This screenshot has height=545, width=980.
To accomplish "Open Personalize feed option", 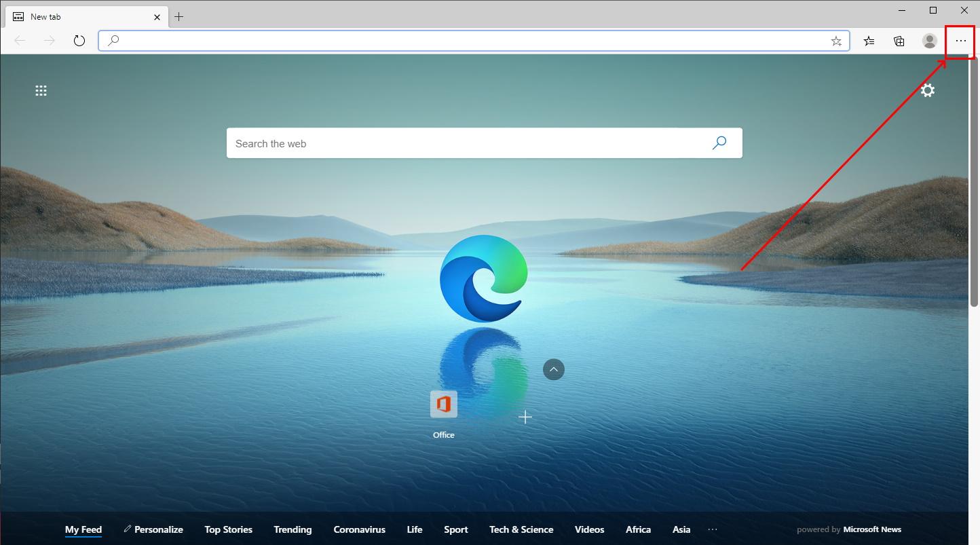I will pyautogui.click(x=153, y=529).
